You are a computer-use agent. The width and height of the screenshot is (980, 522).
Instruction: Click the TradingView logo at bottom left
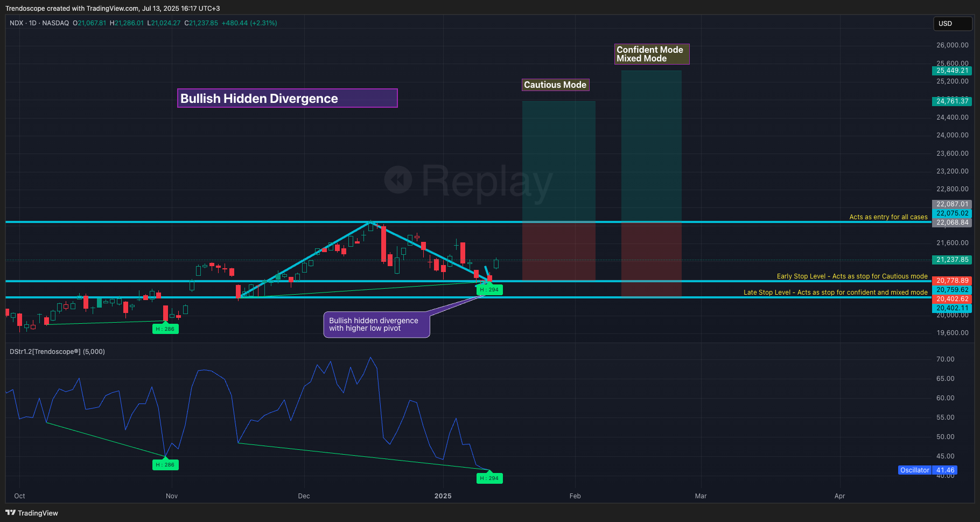32,513
